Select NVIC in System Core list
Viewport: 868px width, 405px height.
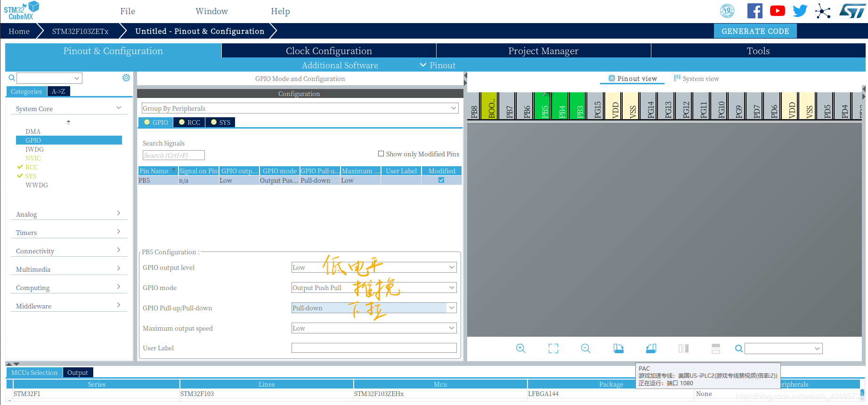tap(33, 158)
